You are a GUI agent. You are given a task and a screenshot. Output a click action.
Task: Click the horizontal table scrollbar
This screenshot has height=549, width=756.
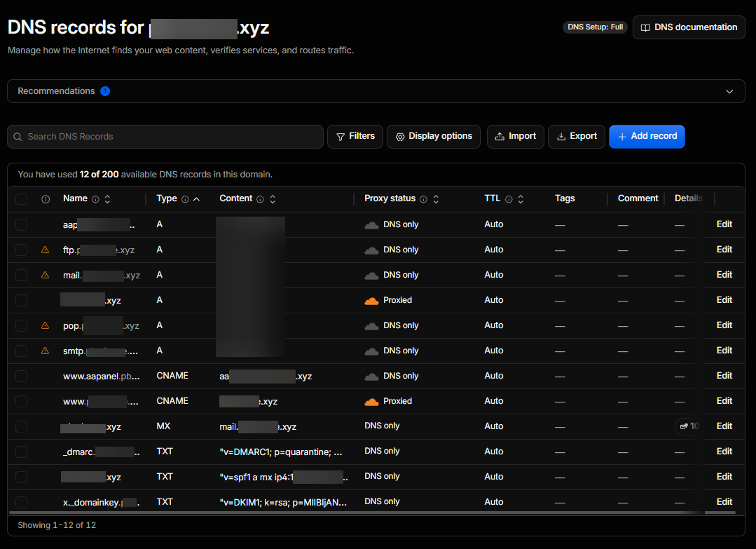372,513
